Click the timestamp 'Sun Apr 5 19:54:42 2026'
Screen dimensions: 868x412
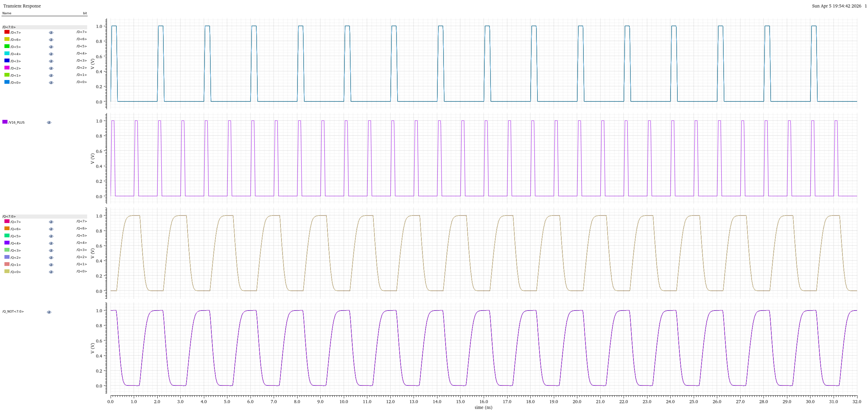click(x=837, y=6)
